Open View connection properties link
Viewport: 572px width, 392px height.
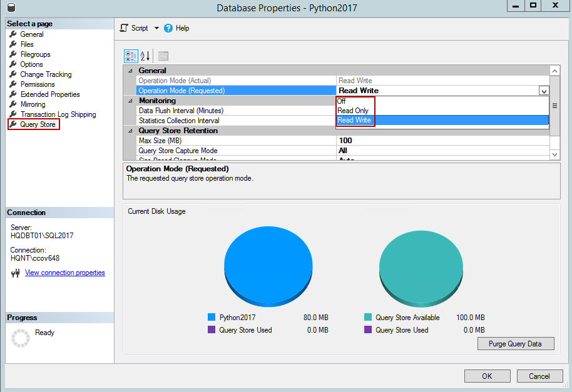(x=65, y=273)
